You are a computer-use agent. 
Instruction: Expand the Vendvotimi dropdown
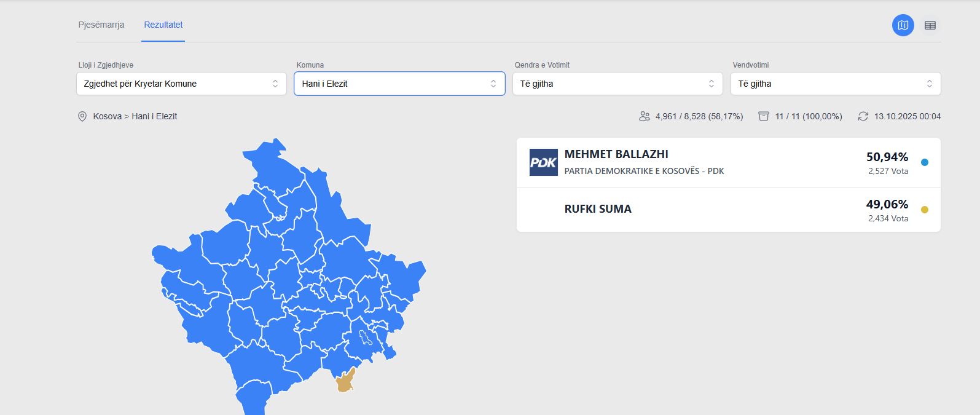836,84
